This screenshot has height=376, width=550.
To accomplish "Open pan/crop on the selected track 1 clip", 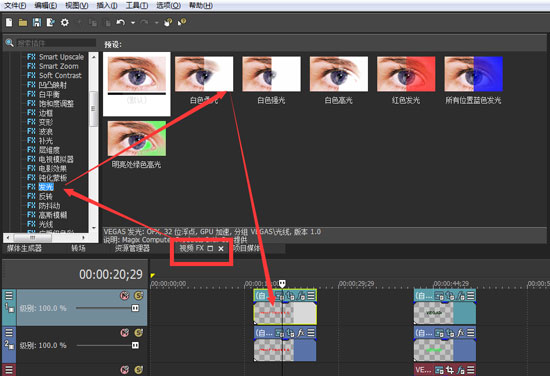I will [290, 296].
